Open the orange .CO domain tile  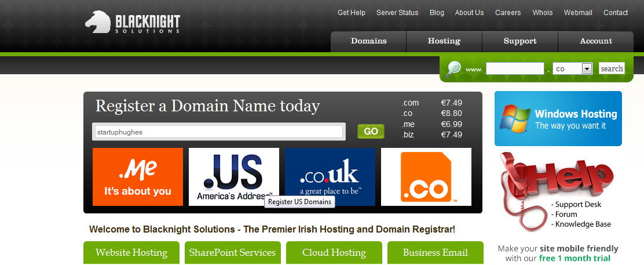(426, 177)
